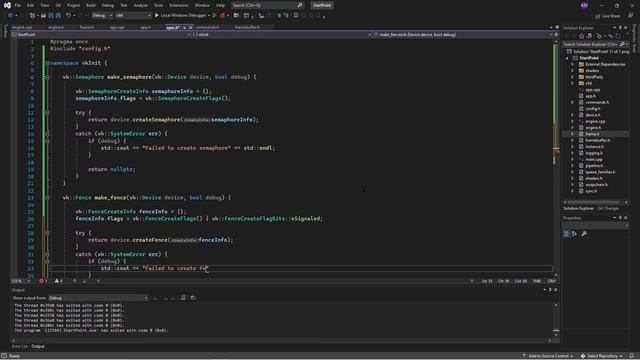Select pipeline.h in Solution Explorer

tap(594, 166)
